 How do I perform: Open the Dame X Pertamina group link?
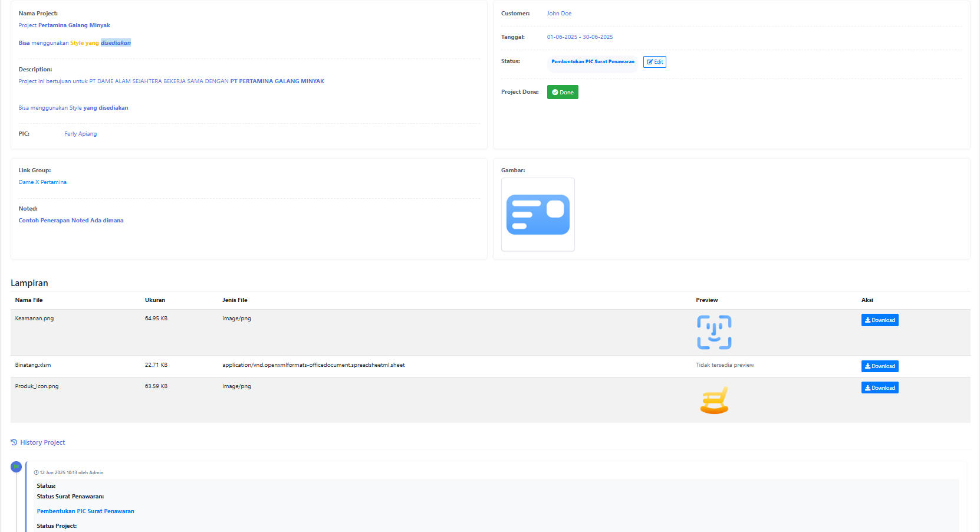point(42,182)
